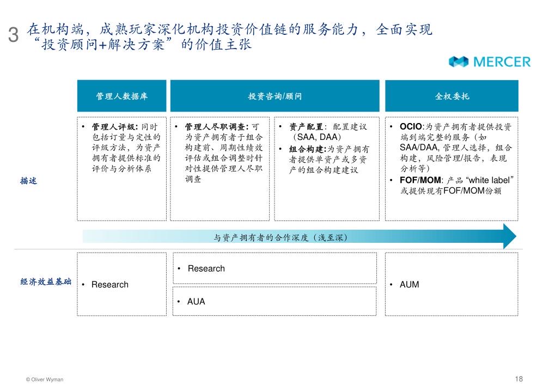This screenshot has height=392, width=549.
Task: Click the 资产配置 bullet text
Action: point(327,132)
